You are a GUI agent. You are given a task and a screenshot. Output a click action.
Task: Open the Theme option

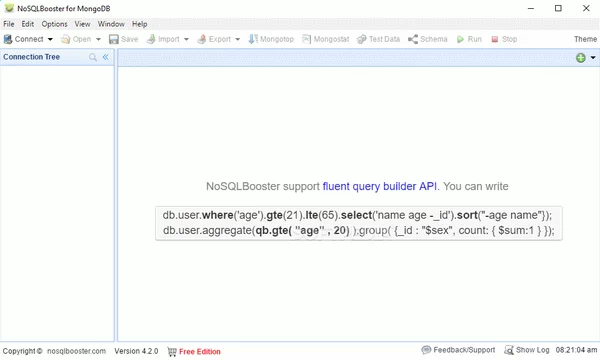(585, 39)
